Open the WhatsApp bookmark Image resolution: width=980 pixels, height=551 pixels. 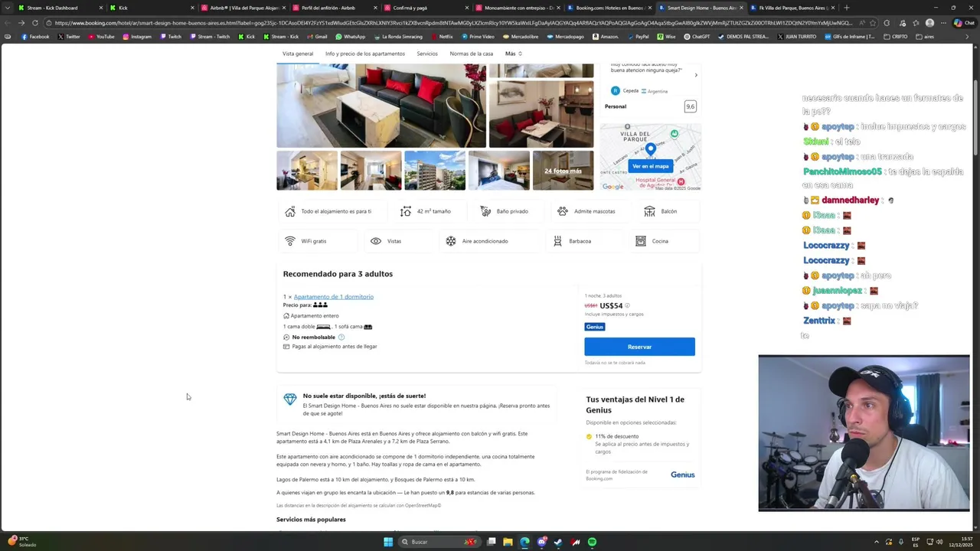350,37
